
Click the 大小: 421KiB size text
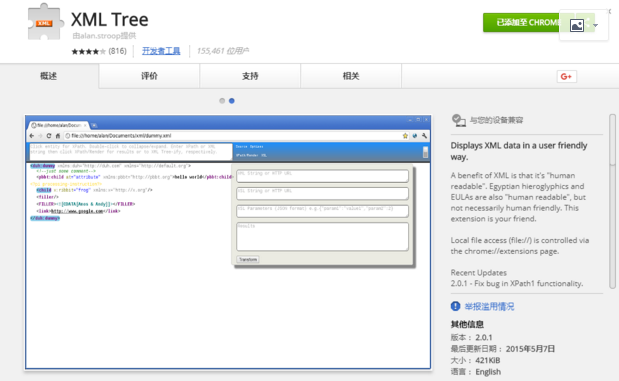point(475,360)
